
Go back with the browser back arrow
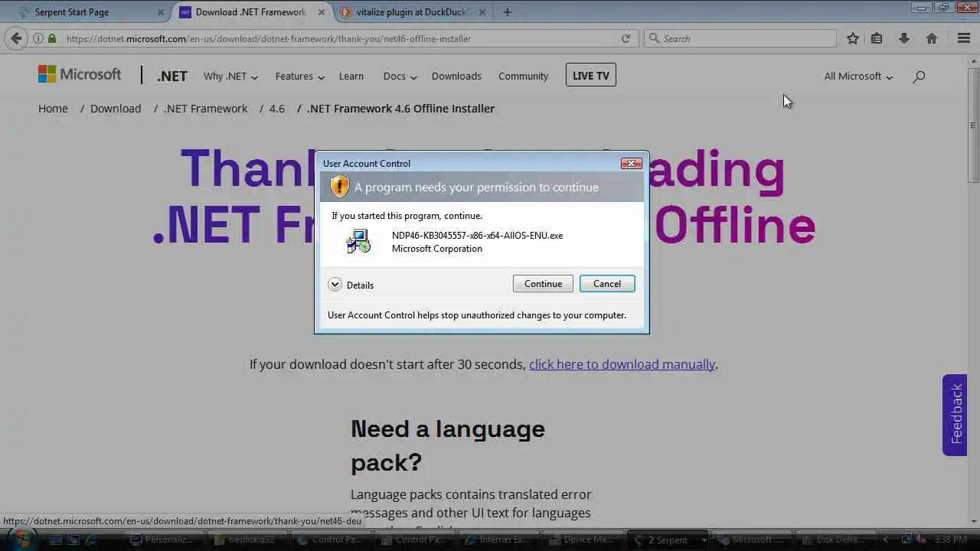tap(16, 38)
